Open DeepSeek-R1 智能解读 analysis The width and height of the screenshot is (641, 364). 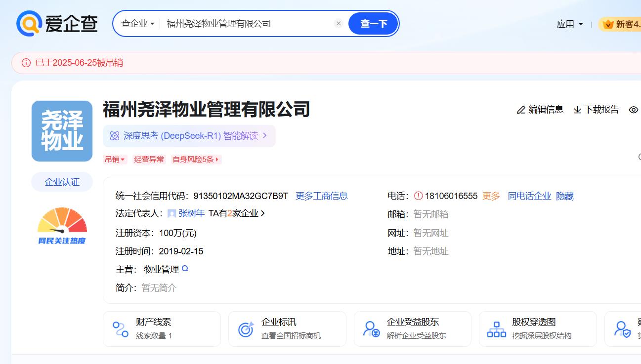coord(189,136)
